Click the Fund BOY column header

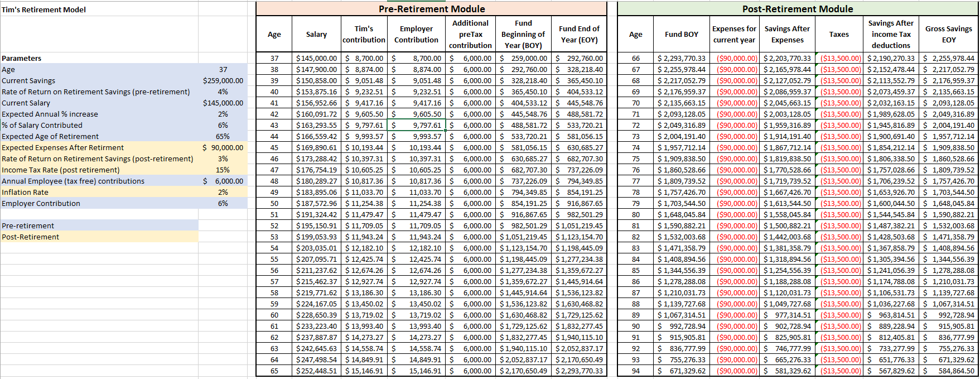pyautogui.click(x=681, y=34)
